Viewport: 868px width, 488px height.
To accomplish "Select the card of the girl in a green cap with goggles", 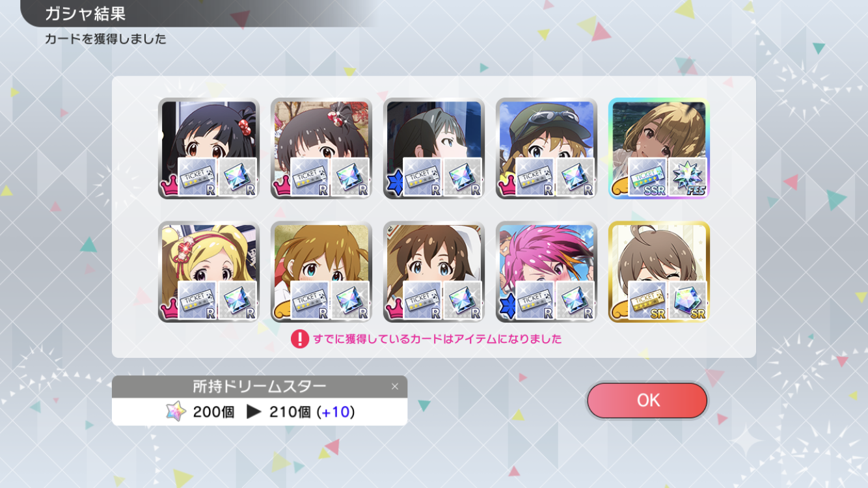I will (546, 148).
